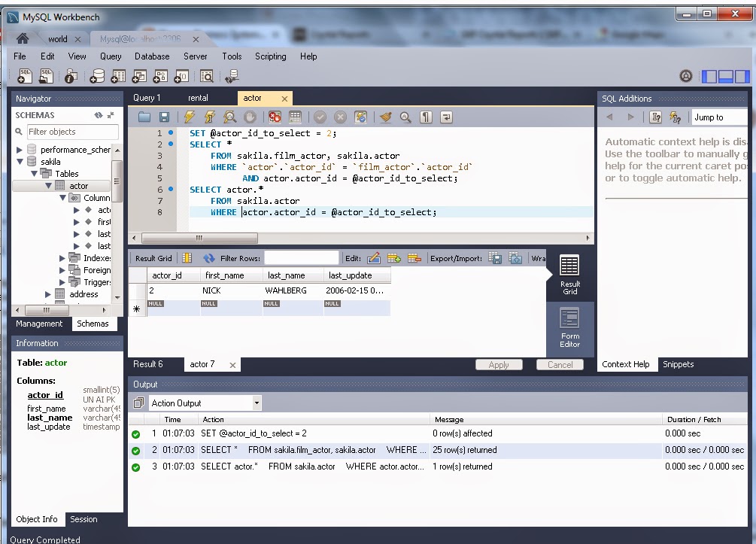Refresh the schemas list
756x544 pixels.
tap(99, 115)
